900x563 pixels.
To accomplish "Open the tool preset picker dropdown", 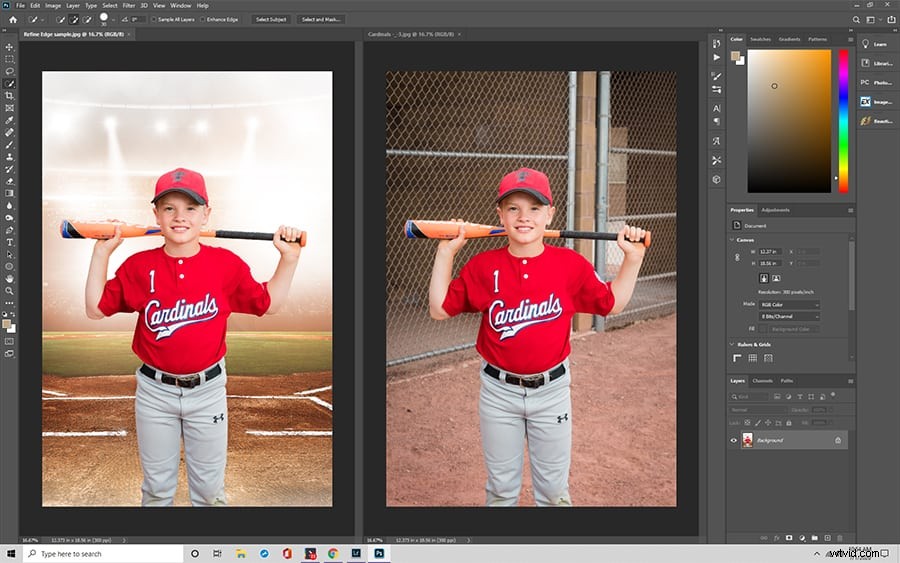I will [42, 20].
